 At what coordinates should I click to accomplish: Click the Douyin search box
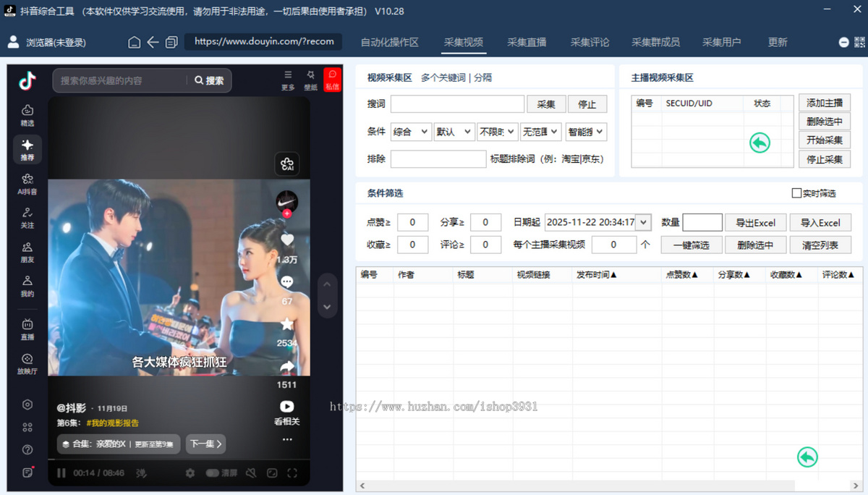[x=120, y=80]
